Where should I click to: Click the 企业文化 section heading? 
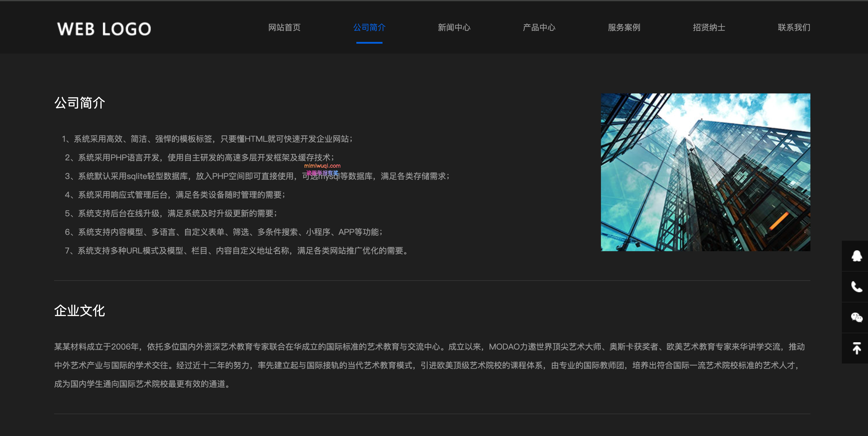click(x=79, y=311)
